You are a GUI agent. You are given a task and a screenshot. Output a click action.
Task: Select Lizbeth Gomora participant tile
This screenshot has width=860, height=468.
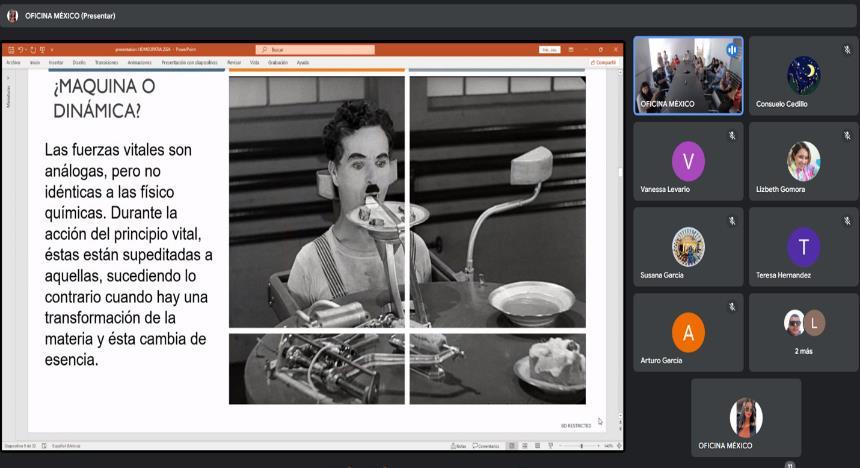804,161
